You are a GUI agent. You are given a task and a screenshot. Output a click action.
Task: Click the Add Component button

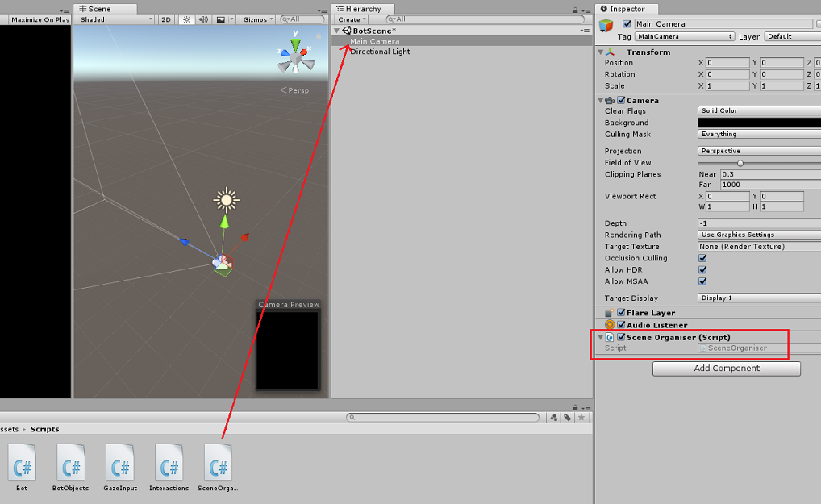tap(725, 369)
